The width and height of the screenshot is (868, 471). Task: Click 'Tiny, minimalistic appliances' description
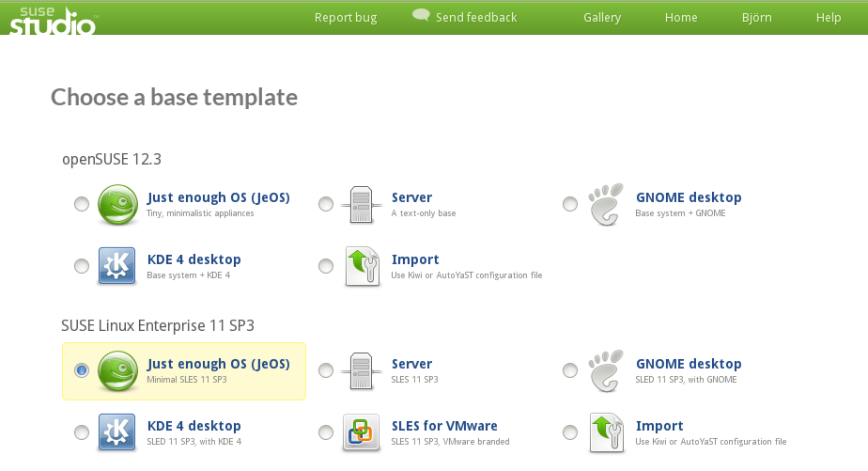pyautogui.click(x=200, y=213)
